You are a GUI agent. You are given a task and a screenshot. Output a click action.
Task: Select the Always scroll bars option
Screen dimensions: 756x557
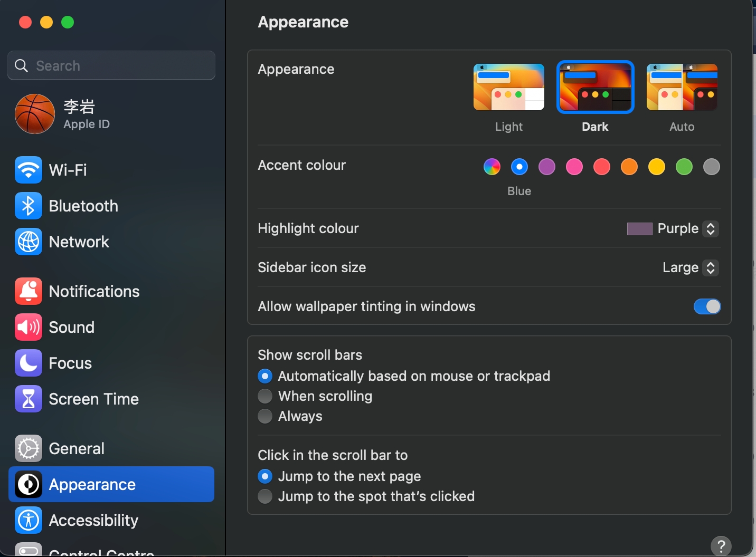click(x=265, y=416)
